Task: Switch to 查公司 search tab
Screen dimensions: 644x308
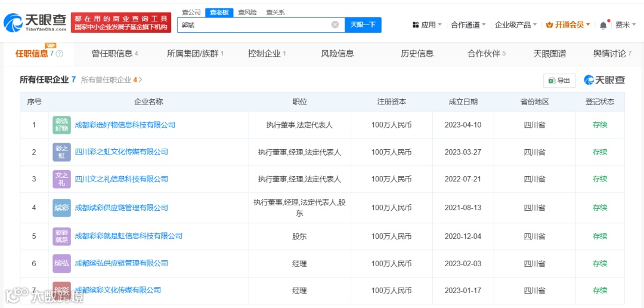Action: tap(191, 13)
